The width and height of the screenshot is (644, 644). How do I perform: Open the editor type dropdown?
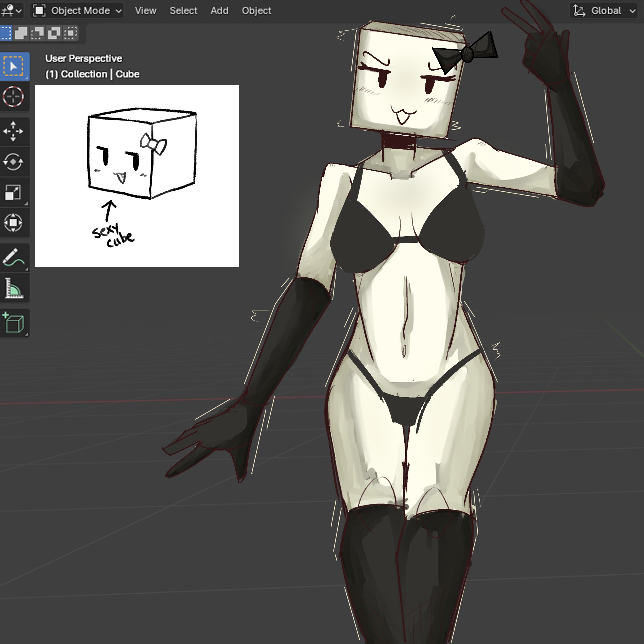pos(12,11)
